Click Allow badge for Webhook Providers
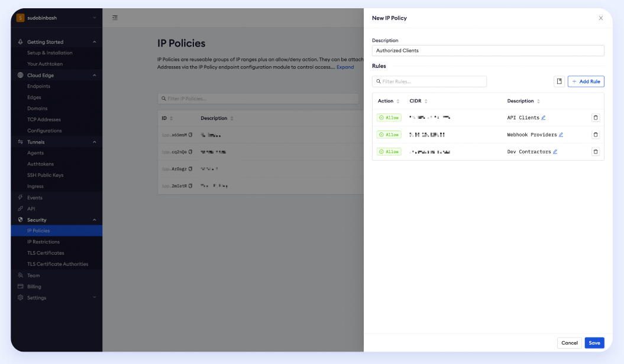The width and height of the screenshot is (624, 364). (x=389, y=135)
